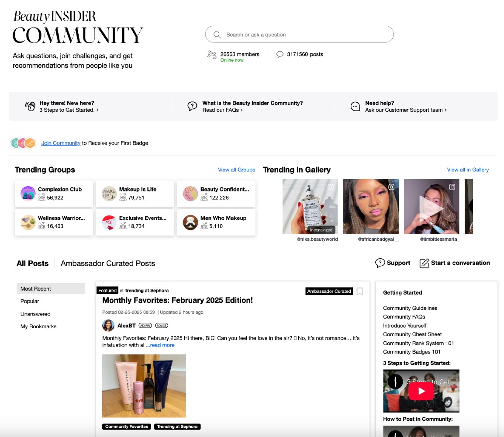Play the limbitlessmaria gallery video

pyautogui.click(x=431, y=208)
